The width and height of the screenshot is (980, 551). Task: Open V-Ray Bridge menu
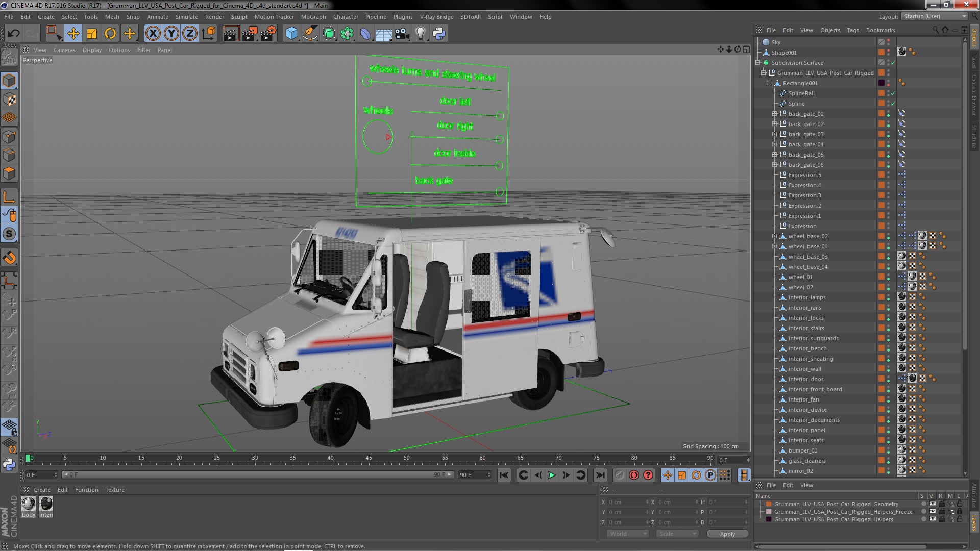pos(436,17)
